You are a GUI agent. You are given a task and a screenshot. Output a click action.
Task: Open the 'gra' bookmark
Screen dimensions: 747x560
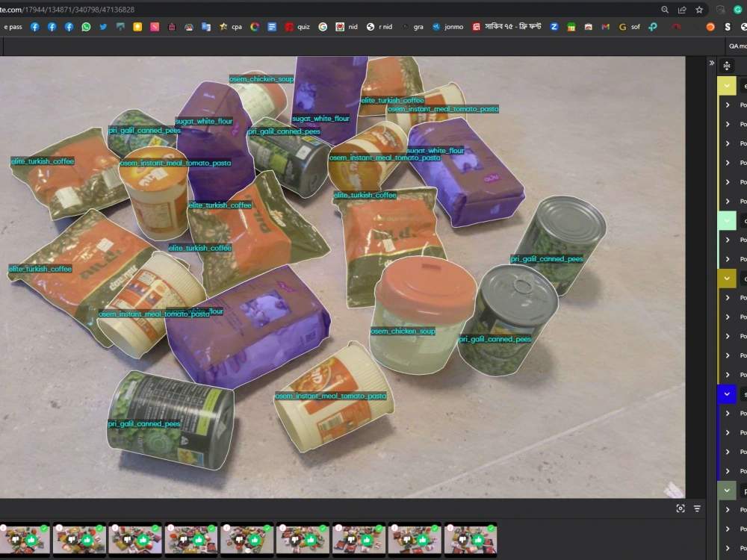tap(413, 27)
